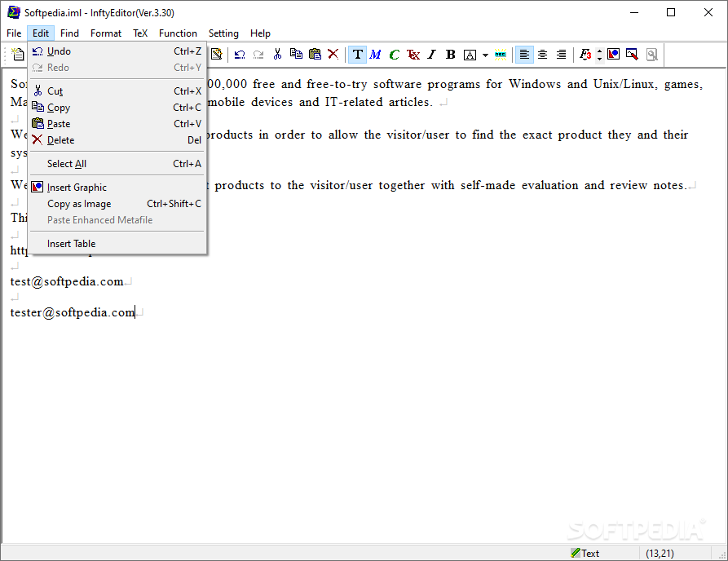
Task: Toggle Text mode T button
Action: pyautogui.click(x=358, y=55)
